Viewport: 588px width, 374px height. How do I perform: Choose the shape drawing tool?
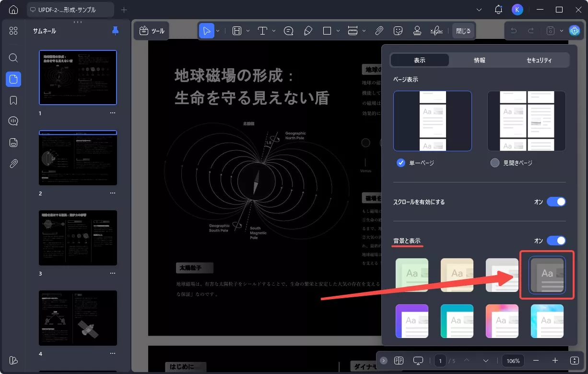(x=327, y=31)
